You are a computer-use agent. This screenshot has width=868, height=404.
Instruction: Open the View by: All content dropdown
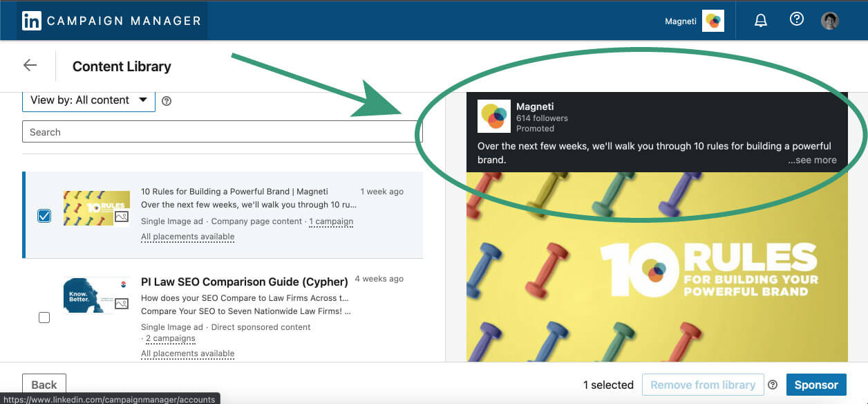pos(88,100)
